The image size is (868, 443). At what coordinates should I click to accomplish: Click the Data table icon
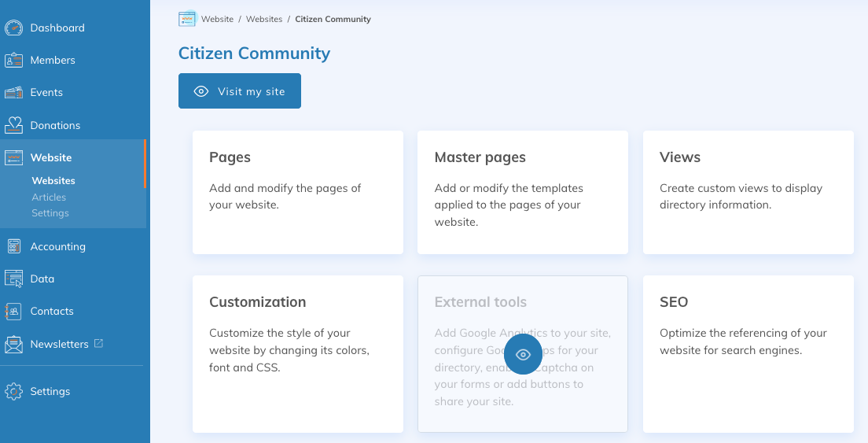14,279
